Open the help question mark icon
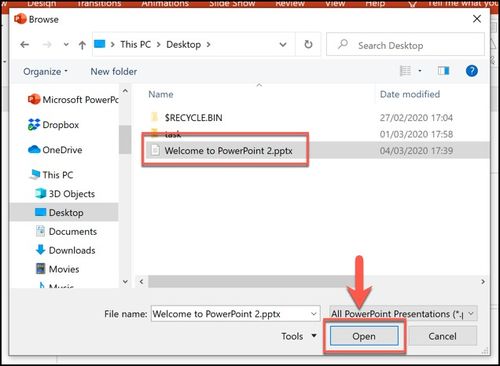The image size is (500, 366). click(472, 71)
